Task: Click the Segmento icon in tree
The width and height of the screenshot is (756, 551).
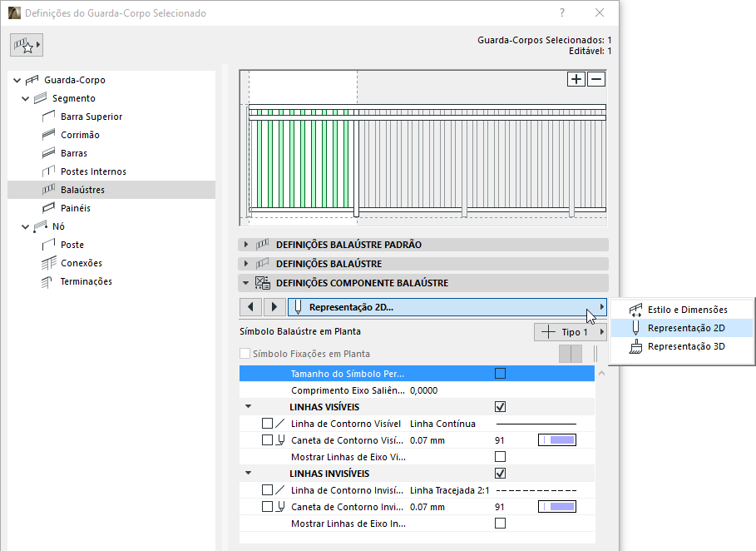Action: pos(41,98)
